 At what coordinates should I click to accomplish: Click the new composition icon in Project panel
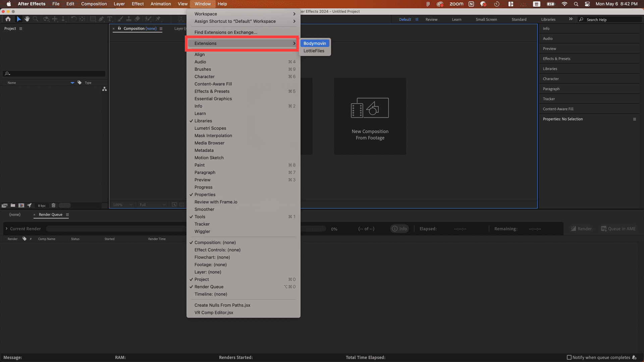(x=21, y=205)
